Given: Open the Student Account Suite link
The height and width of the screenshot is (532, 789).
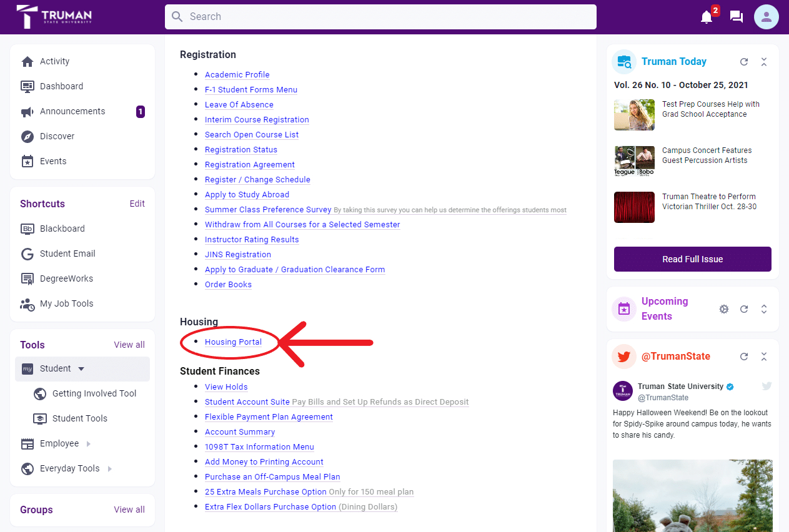Looking at the screenshot, I should click(x=247, y=401).
